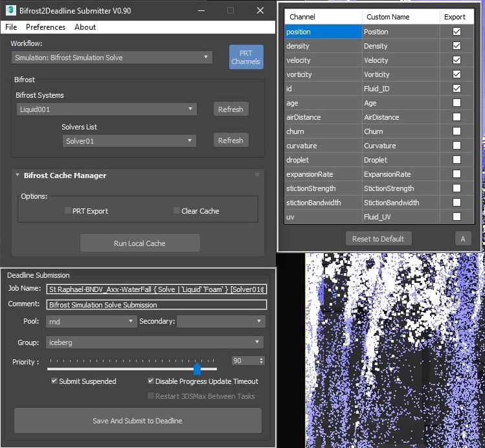Select the density channel cell
485x448 pixels.
tap(323, 46)
